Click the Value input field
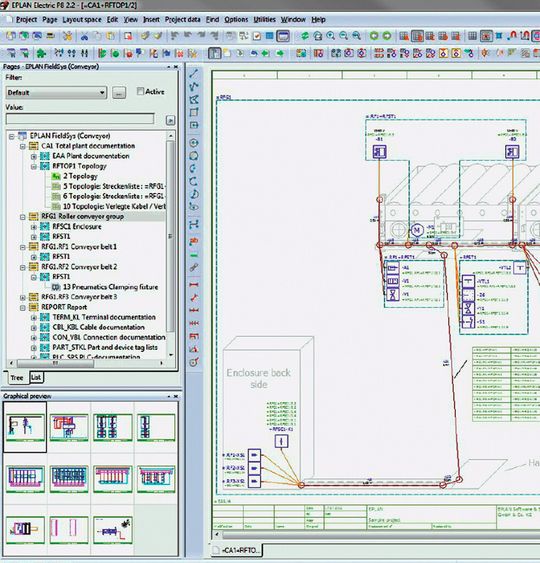This screenshot has width=540, height=563. pyautogui.click(x=80, y=119)
